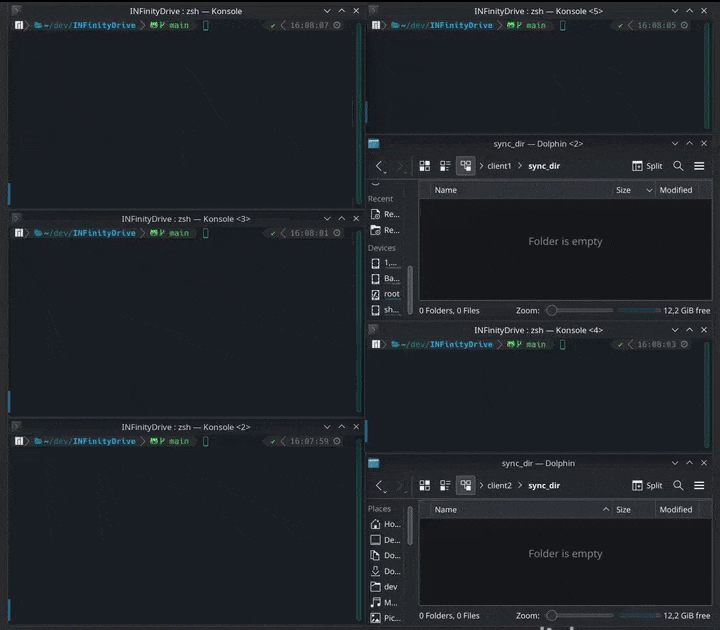This screenshot has height=630, width=720.
Task: Click client2 breadcrumb in Dolphin path
Action: pyautogui.click(x=499, y=485)
